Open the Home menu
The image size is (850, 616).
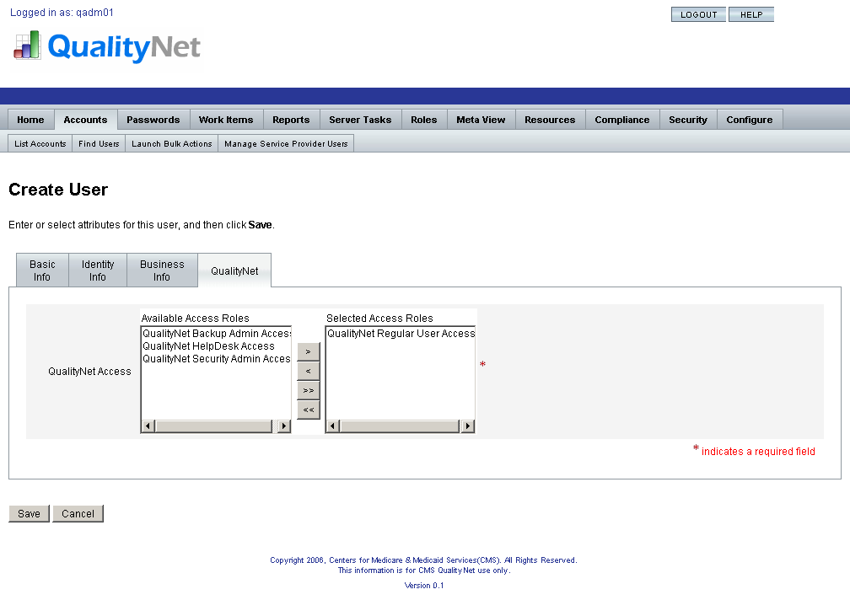[x=31, y=120]
